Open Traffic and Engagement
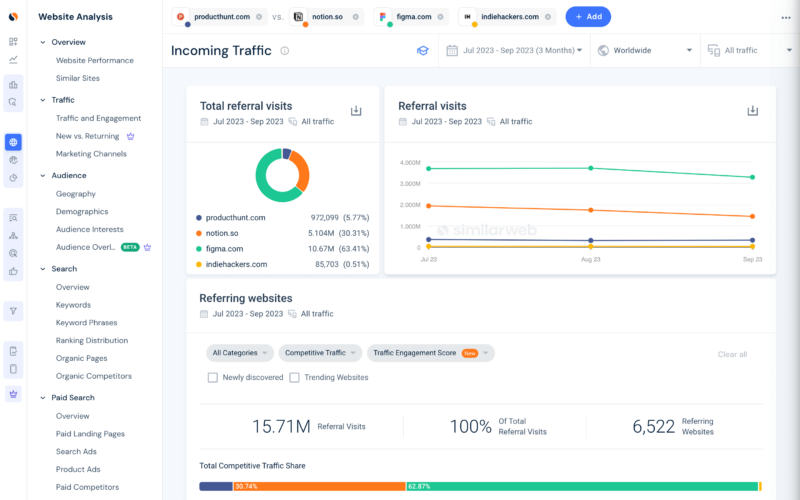 pos(98,118)
